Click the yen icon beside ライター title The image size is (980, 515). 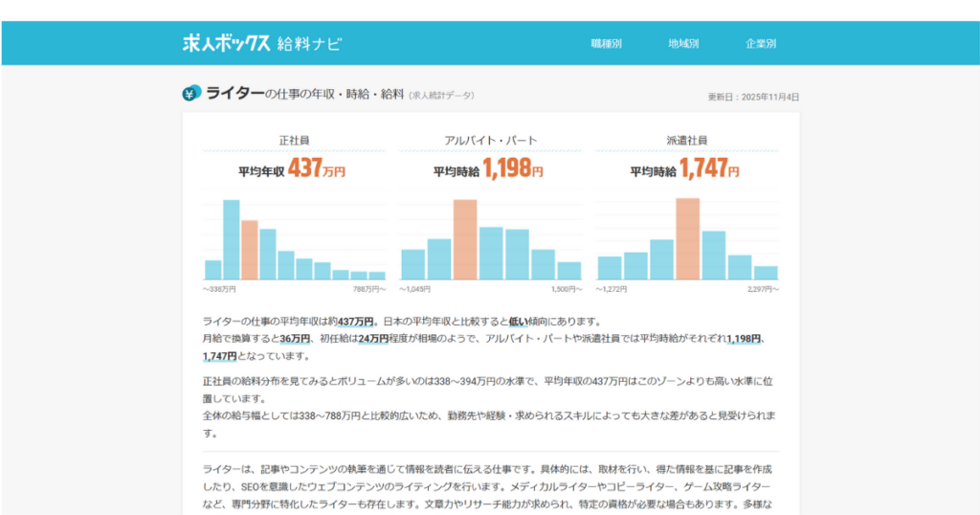click(191, 94)
